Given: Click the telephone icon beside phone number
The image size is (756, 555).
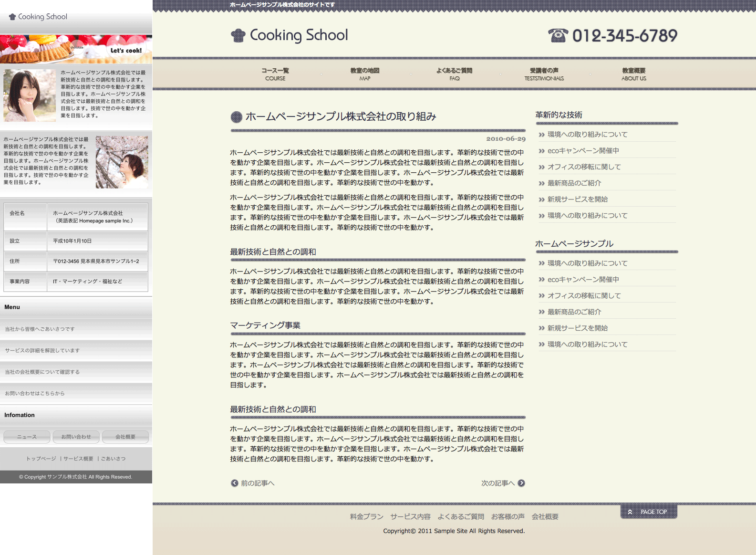Looking at the screenshot, I should click(558, 35).
